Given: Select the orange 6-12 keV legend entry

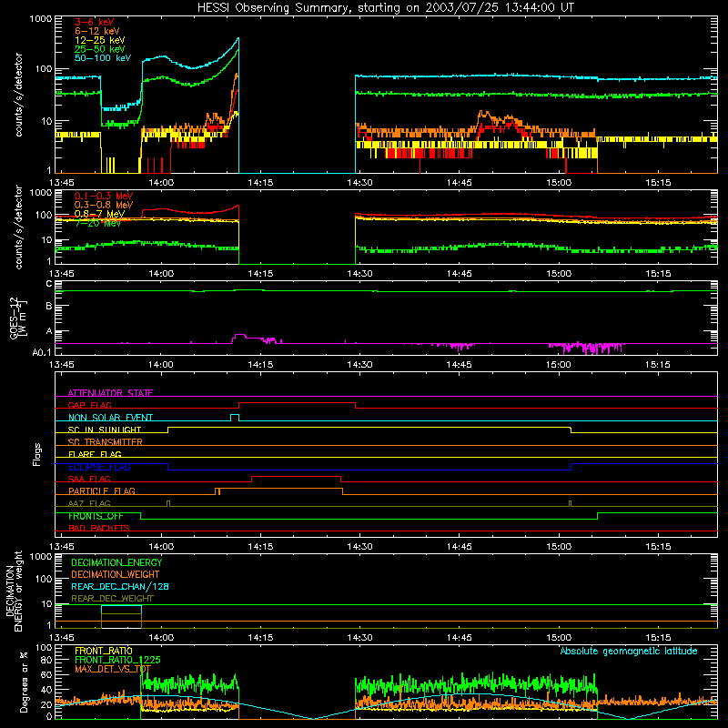Looking at the screenshot, I should [96, 31].
